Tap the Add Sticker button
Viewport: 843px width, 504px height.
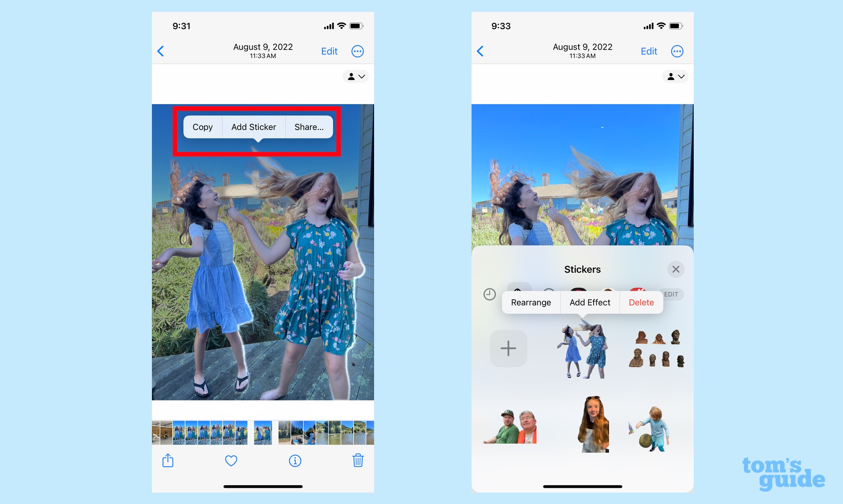(253, 126)
